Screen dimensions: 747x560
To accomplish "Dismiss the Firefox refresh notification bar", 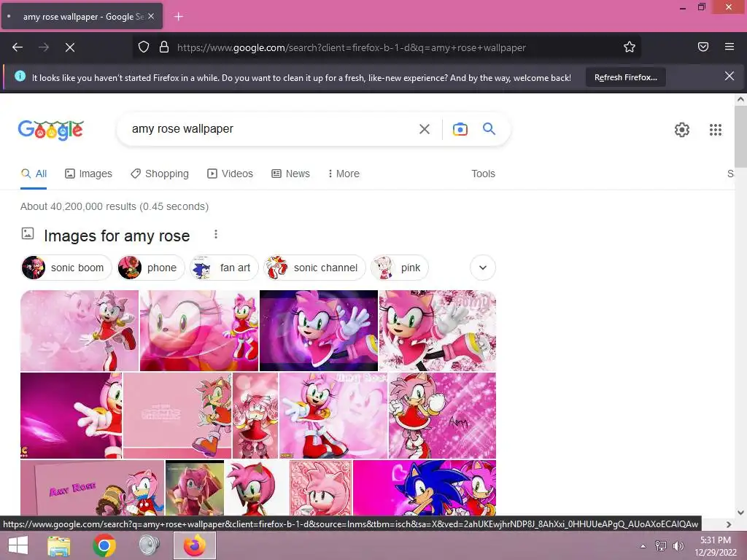I will [729, 76].
